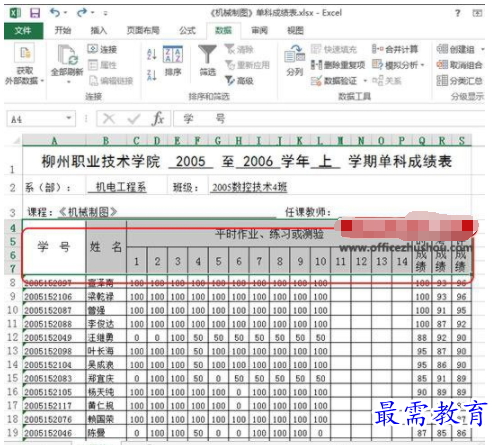
Task: Open the 排序 sort dialog
Action: pos(173,61)
